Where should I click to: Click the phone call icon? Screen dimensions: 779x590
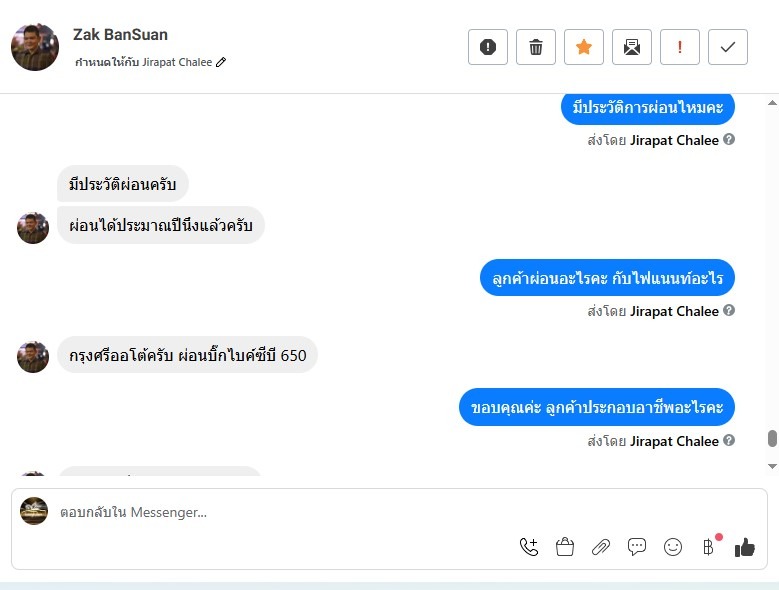click(529, 547)
